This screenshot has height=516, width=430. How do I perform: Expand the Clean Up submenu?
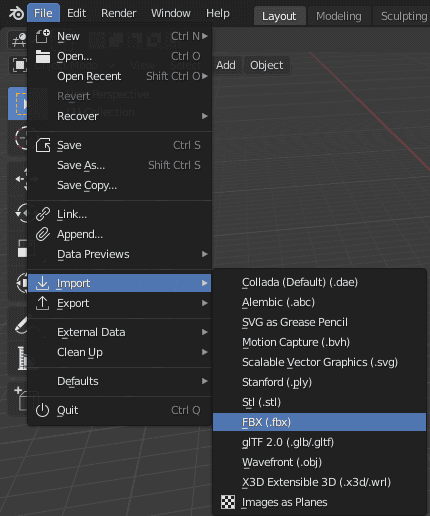(119, 352)
